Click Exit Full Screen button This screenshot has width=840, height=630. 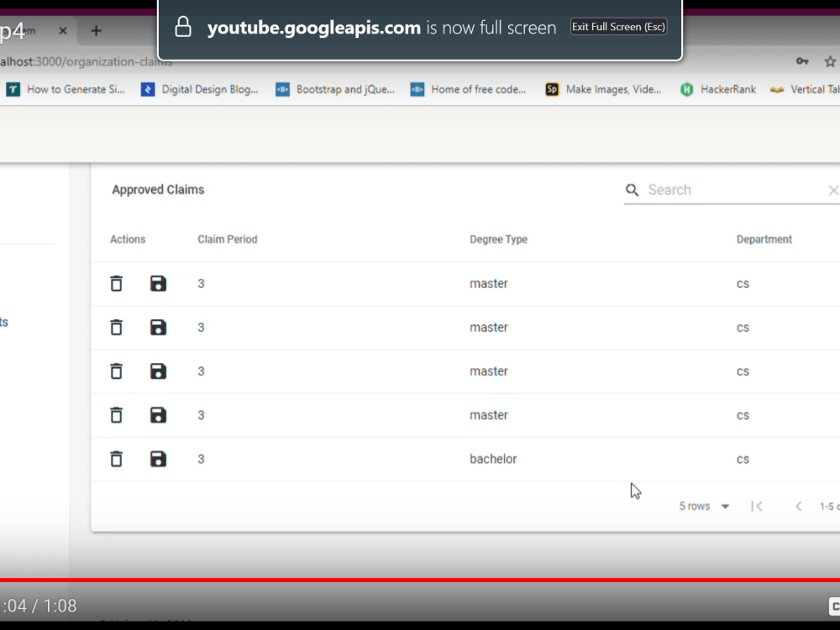(x=619, y=27)
